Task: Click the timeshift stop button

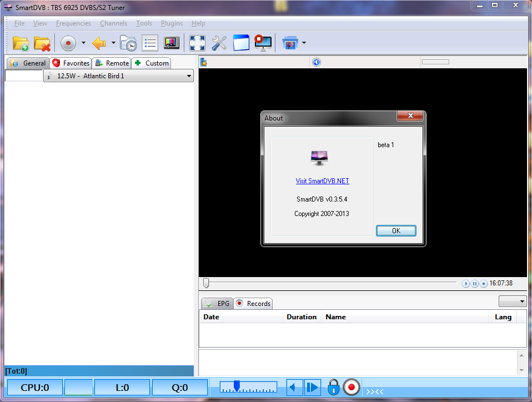Action: 484,284
